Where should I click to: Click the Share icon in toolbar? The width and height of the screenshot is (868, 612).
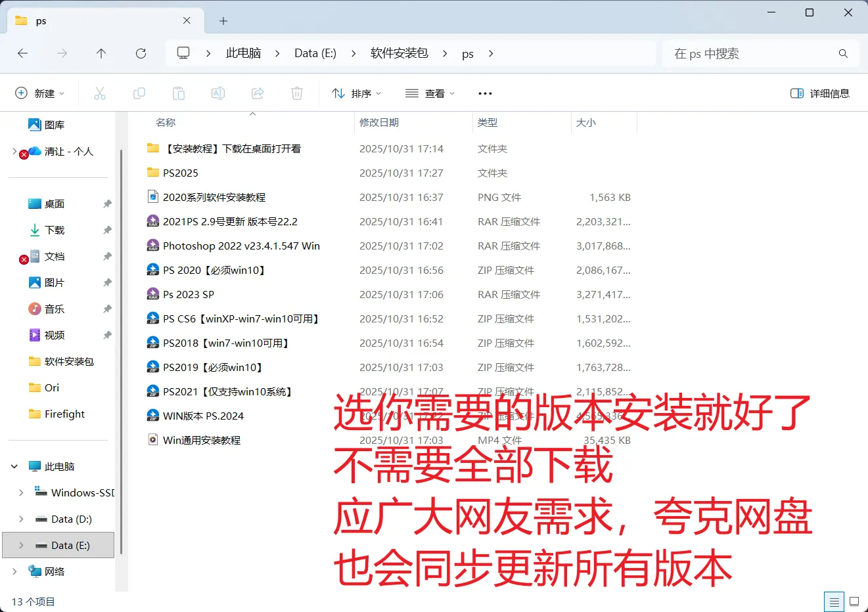[x=258, y=93]
